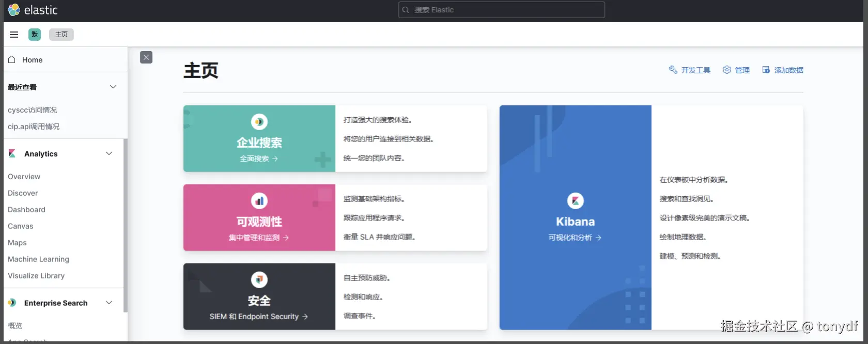Collapse the 最近查看 section
Viewport: 868px width, 344px height.
(x=113, y=87)
